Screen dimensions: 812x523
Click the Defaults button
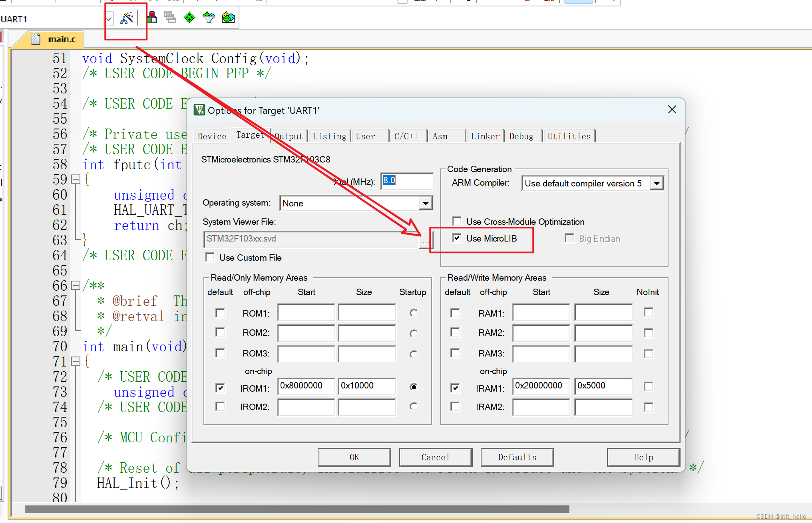tap(517, 458)
